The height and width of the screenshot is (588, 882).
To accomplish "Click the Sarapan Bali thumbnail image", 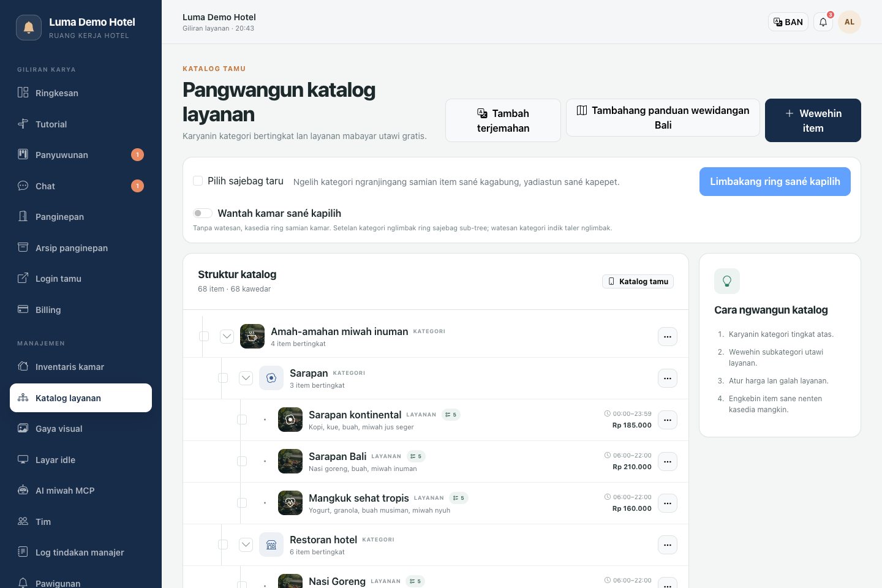I will [x=290, y=461].
